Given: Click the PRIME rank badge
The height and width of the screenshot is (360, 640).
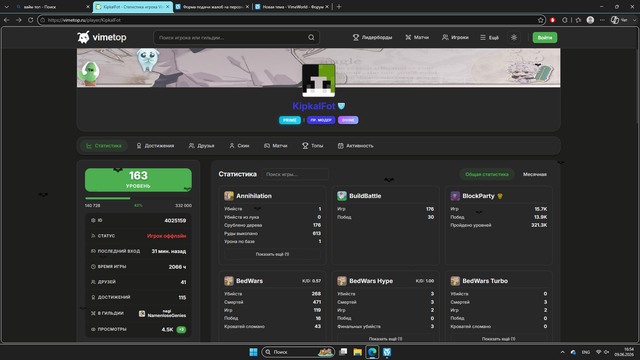Looking at the screenshot, I should tap(290, 120).
